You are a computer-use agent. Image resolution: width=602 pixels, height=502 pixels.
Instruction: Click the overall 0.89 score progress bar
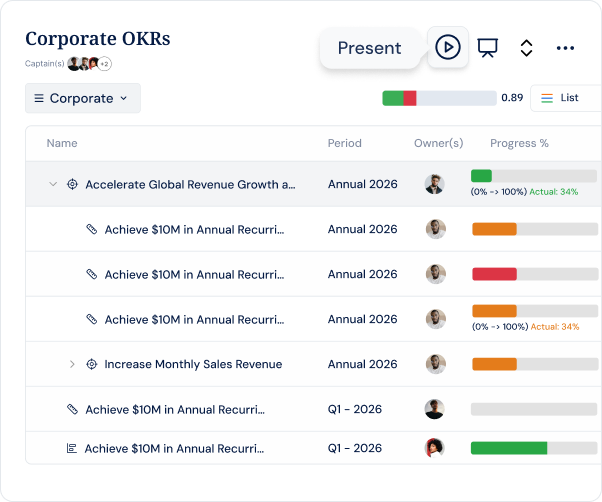click(439, 98)
